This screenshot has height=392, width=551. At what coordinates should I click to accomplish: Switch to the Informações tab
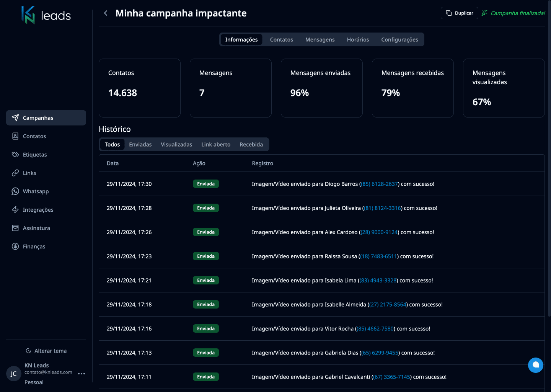241,39
